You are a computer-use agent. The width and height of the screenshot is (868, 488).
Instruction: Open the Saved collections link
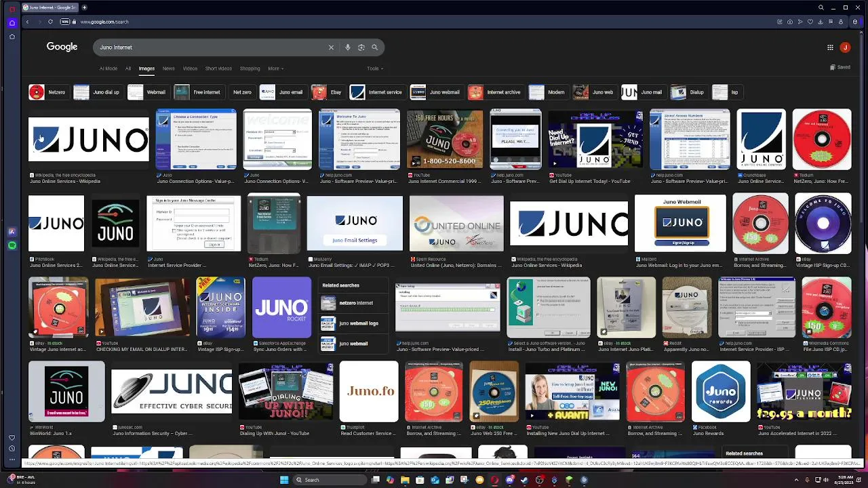[840, 67]
